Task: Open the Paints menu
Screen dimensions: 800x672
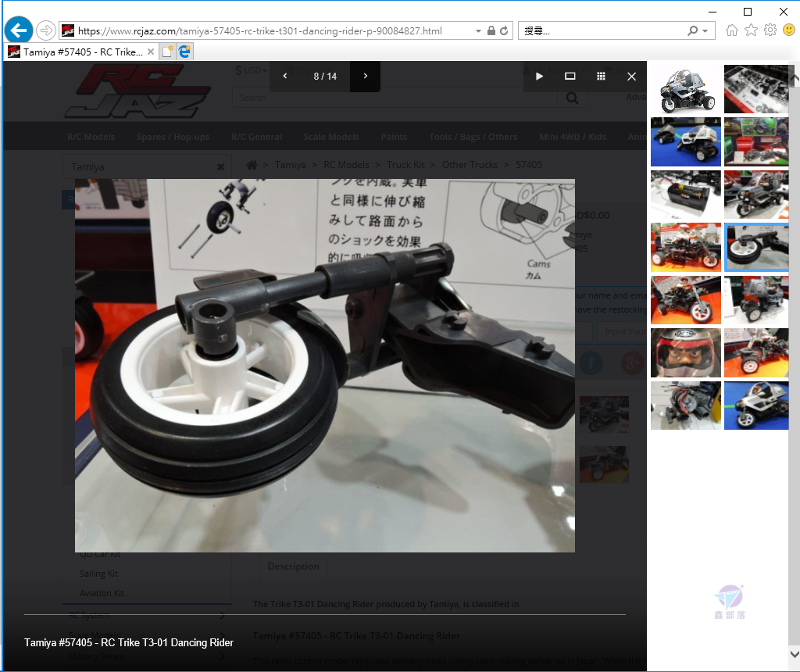Action: (394, 137)
